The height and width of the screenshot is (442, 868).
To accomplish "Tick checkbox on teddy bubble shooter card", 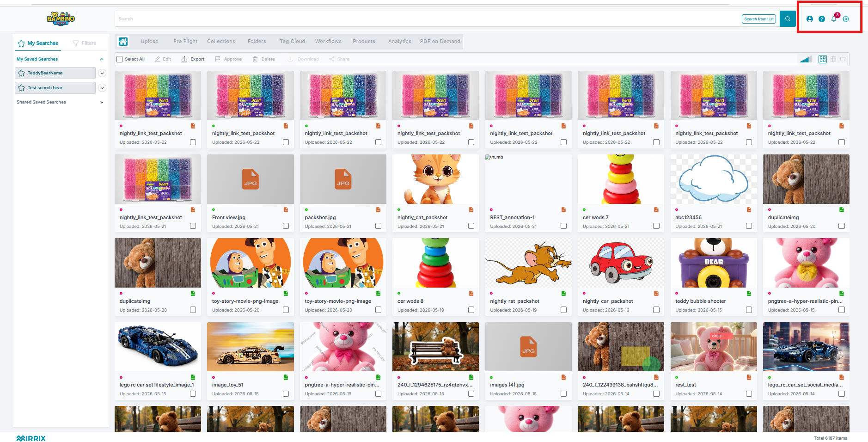I will 749,310.
